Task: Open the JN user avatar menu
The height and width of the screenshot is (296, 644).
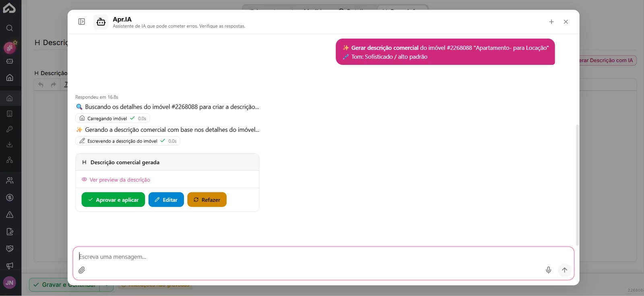Action: pyautogui.click(x=10, y=283)
